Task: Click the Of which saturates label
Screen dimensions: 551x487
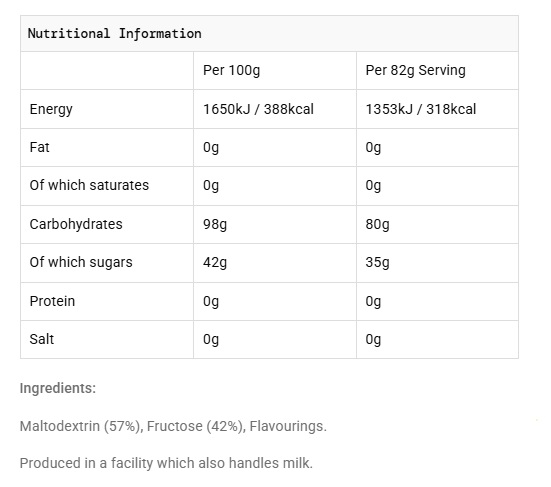Action: click(x=89, y=185)
